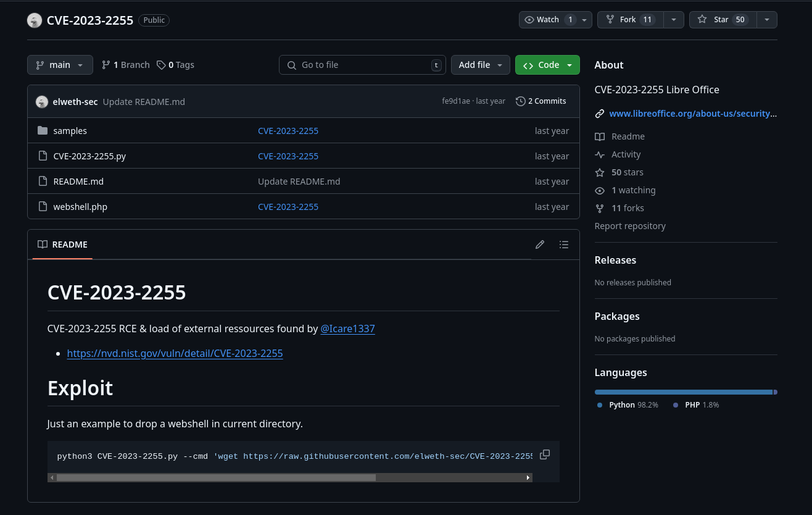
Task: Open the Releases heading link
Action: tap(615, 260)
